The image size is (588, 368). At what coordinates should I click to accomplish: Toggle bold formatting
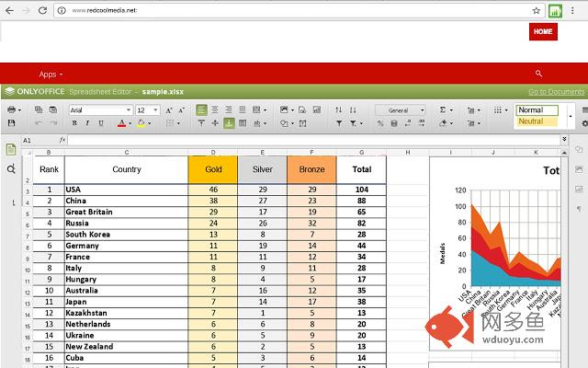74,122
